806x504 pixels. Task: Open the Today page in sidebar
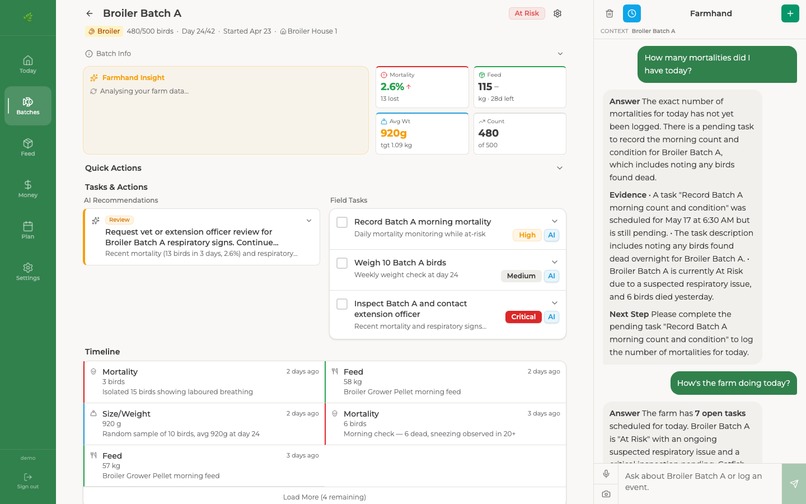pyautogui.click(x=28, y=64)
